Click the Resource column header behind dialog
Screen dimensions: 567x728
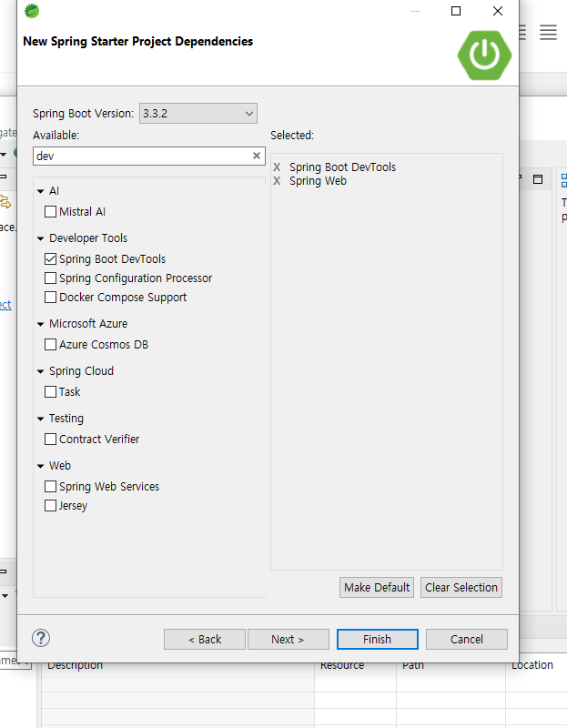pyautogui.click(x=342, y=666)
